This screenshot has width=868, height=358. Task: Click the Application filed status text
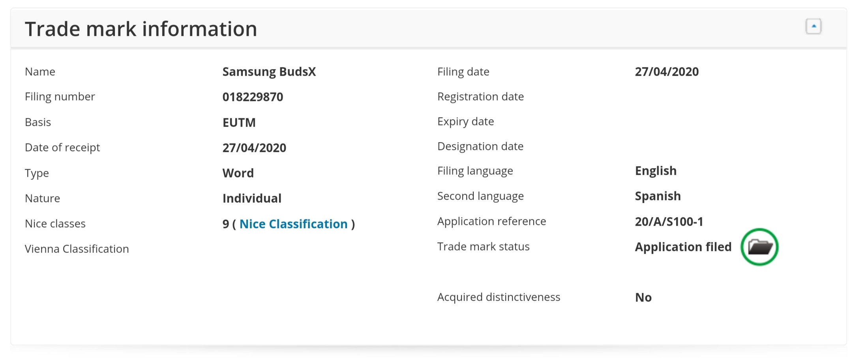[683, 247]
